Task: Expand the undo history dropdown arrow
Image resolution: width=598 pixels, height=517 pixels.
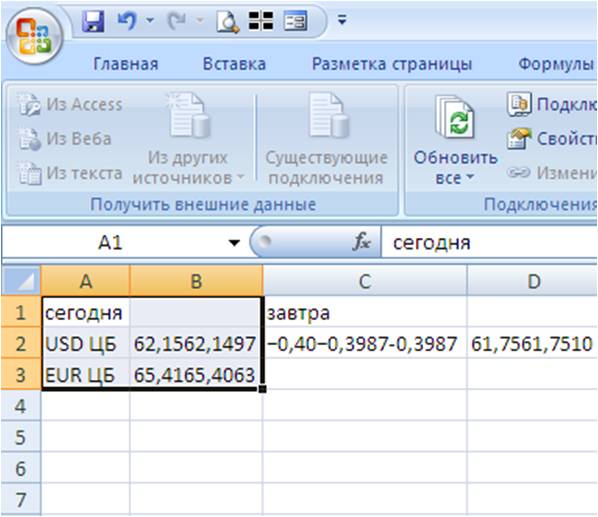Action: click(150, 20)
